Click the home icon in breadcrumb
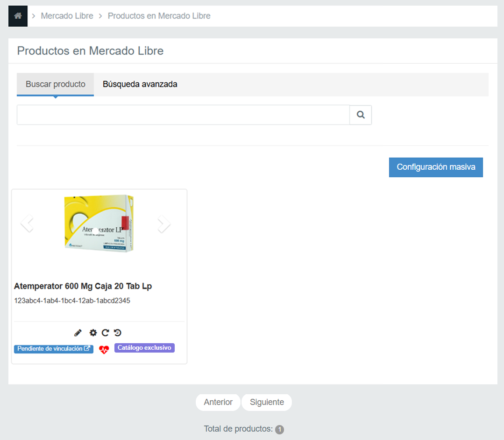 (x=18, y=16)
